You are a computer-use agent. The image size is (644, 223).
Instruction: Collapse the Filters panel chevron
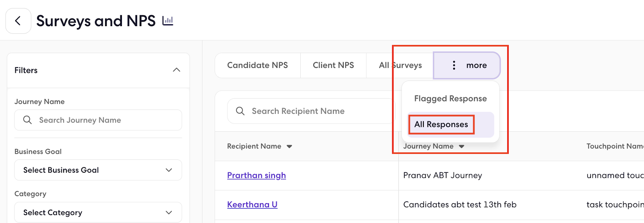[x=176, y=70]
